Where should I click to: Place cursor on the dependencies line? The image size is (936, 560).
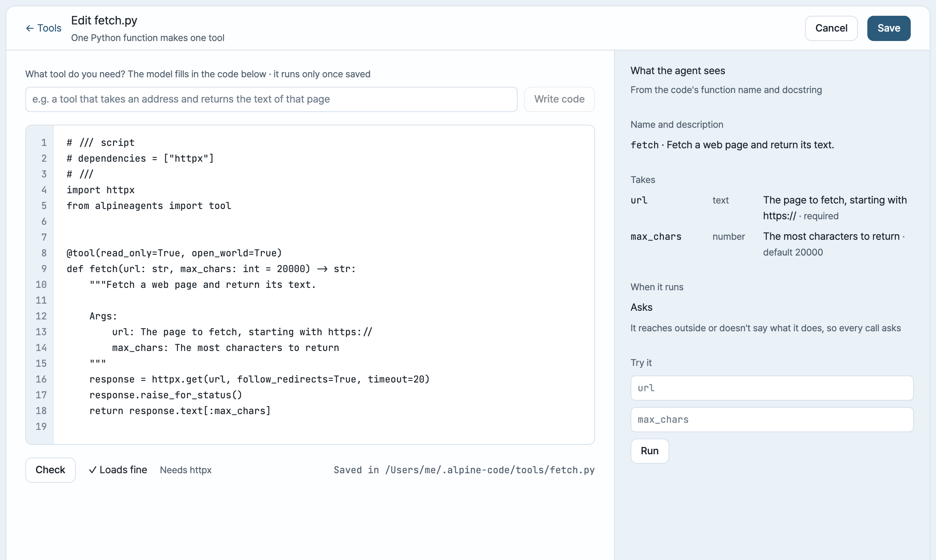pos(140,159)
